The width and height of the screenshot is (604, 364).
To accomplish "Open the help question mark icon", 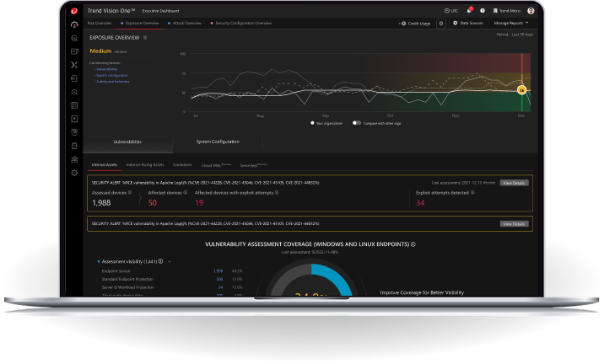I will click(482, 10).
